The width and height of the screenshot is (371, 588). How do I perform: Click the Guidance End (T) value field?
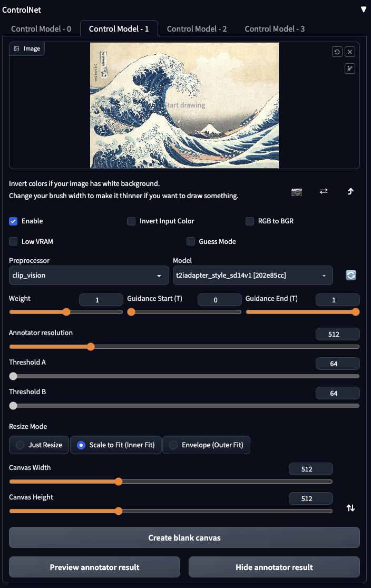338,300
